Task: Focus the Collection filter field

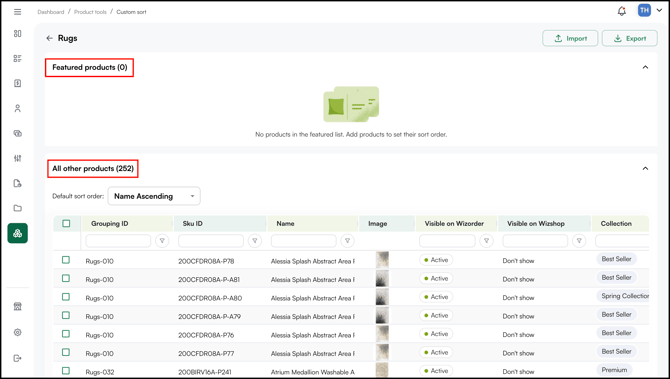Action: [622, 241]
